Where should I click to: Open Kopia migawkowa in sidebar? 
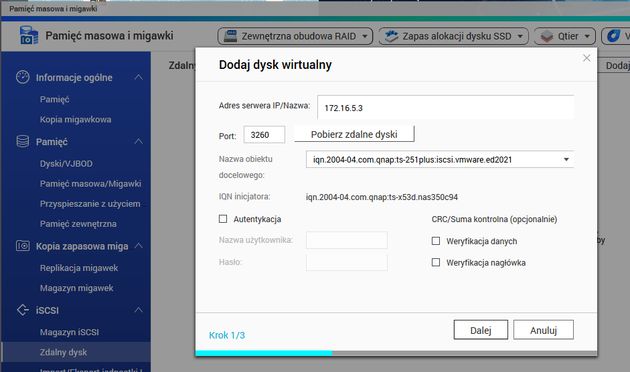coord(76,119)
